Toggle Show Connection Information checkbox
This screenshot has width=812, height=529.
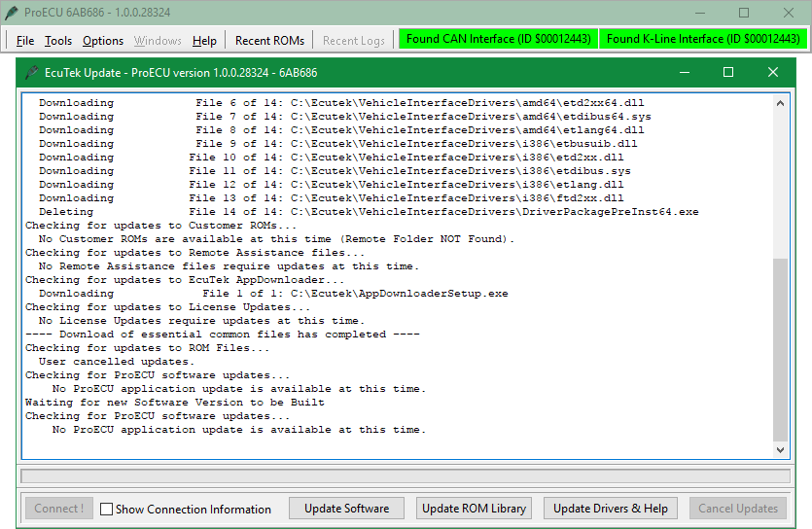pos(106,509)
